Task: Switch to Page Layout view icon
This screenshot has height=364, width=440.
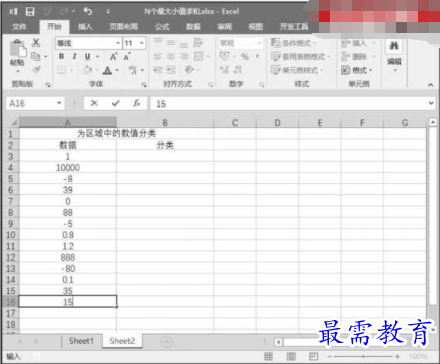Action: 291,357
